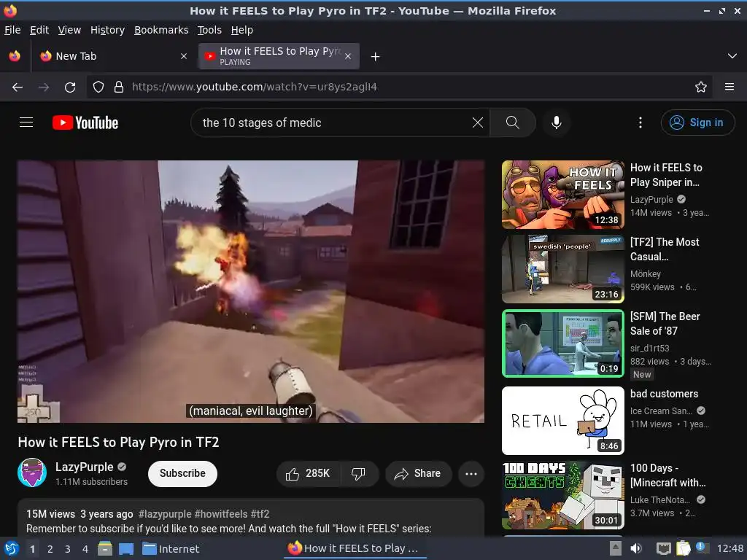Open the Internet taskbar item
This screenshot has height=560, width=747.
click(x=171, y=548)
